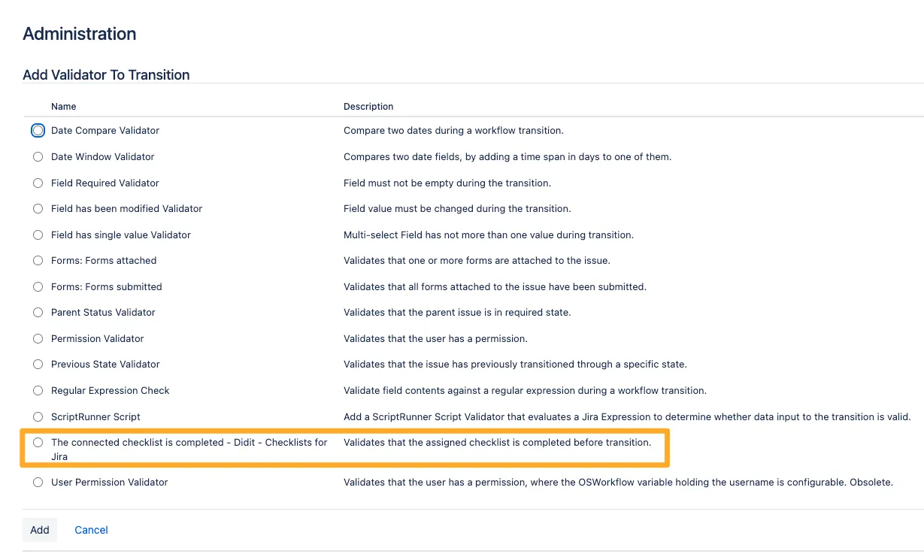Click the Field has single value Validator label
The width and height of the screenshot is (924, 560).
(121, 235)
